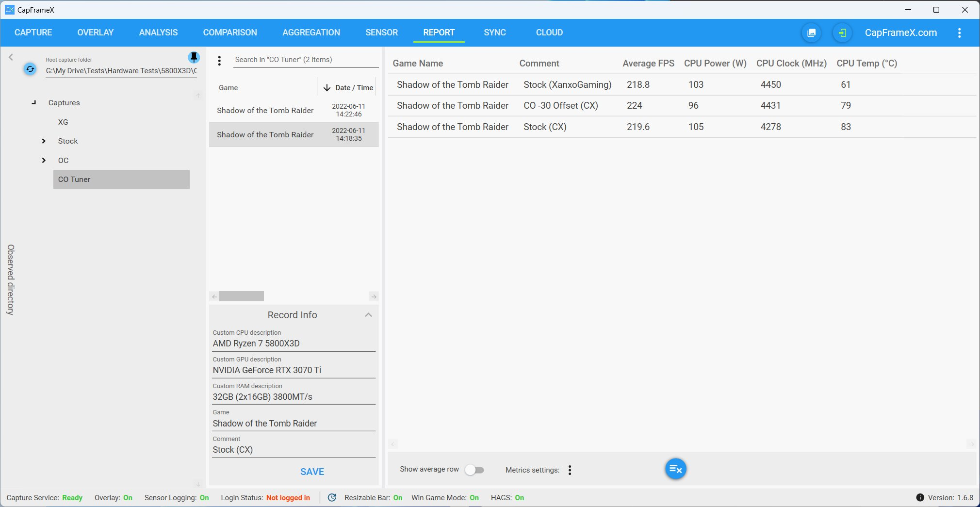Viewport: 980px width, 507px height.
Task: Open the three-dot menu next to CapFrameX.com
Action: 959,33
